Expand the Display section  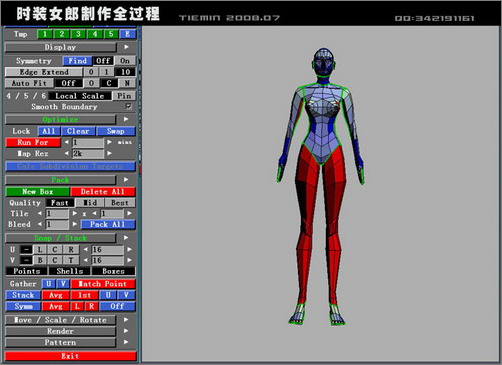click(60, 47)
